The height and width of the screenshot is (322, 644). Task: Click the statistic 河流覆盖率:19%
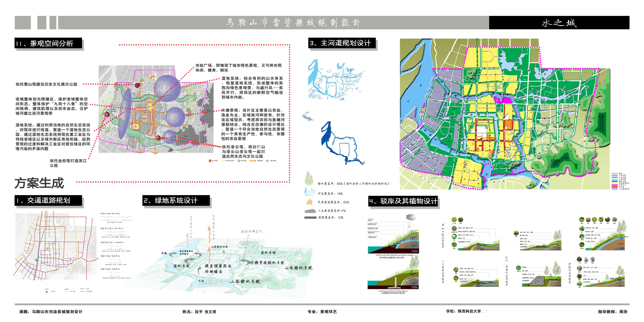click(330, 193)
